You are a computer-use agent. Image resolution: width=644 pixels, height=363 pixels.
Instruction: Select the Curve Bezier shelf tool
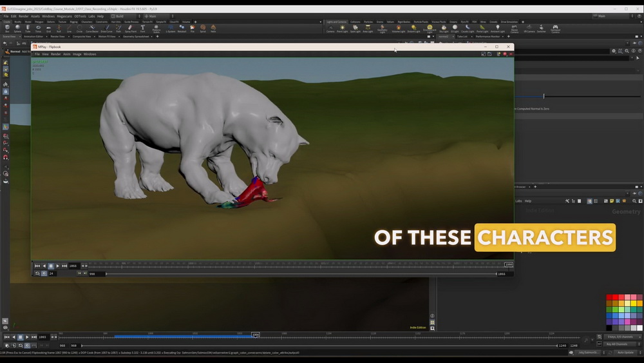92,28
